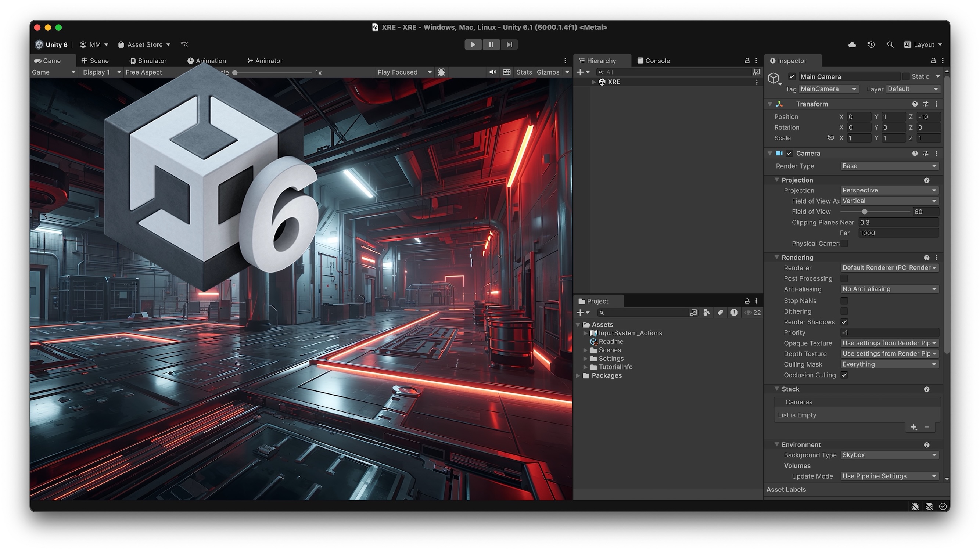This screenshot has width=980, height=551.
Task: Disable the Render Shadows checkbox
Action: [x=844, y=322]
